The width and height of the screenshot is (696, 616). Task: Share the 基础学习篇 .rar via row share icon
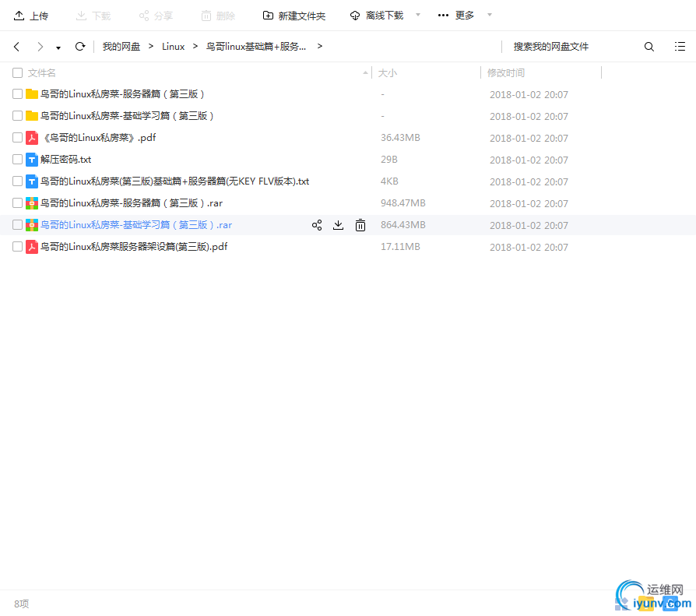click(x=317, y=225)
